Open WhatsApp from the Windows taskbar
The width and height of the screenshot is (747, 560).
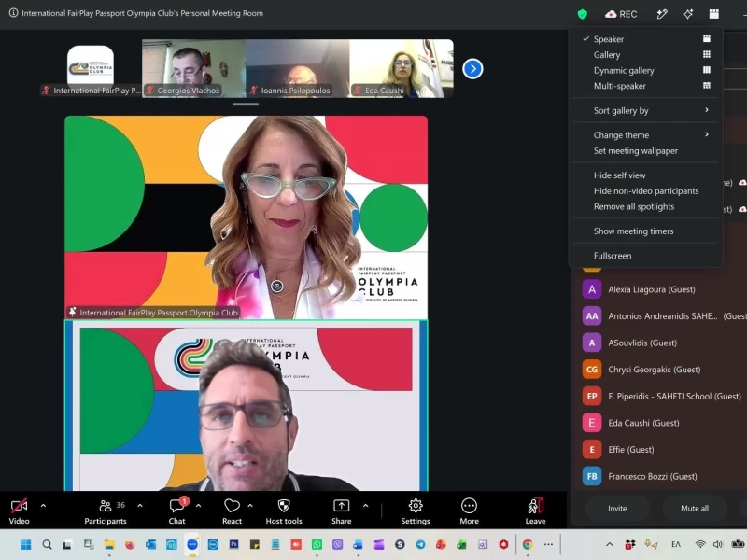[x=317, y=544]
